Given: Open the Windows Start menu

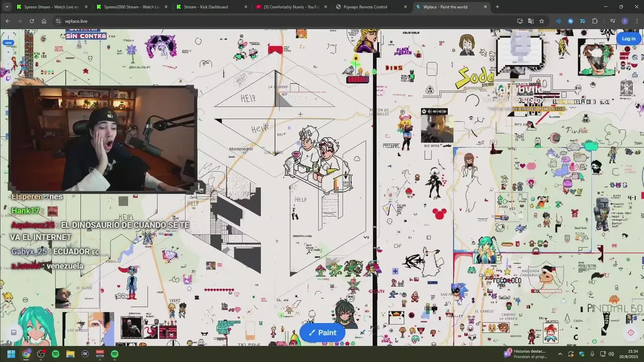Looking at the screenshot, I should coord(11,354).
